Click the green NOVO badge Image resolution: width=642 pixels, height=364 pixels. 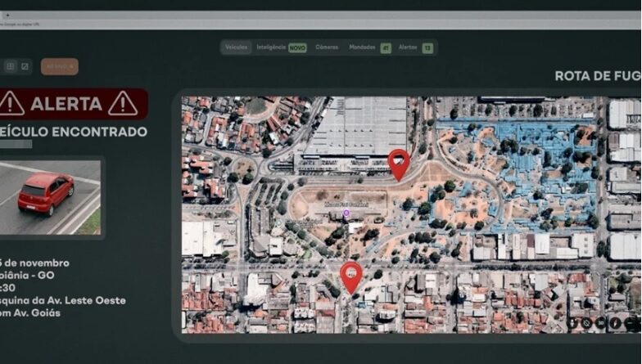click(x=297, y=47)
